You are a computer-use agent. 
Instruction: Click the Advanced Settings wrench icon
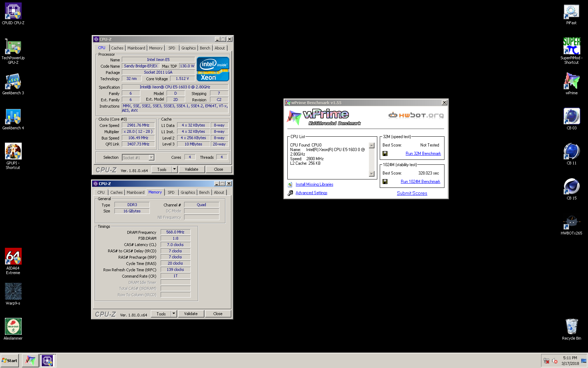290,193
